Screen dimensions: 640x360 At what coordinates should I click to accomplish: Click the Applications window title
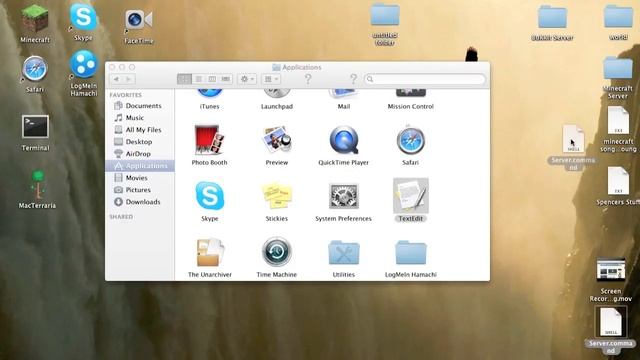pos(302,67)
